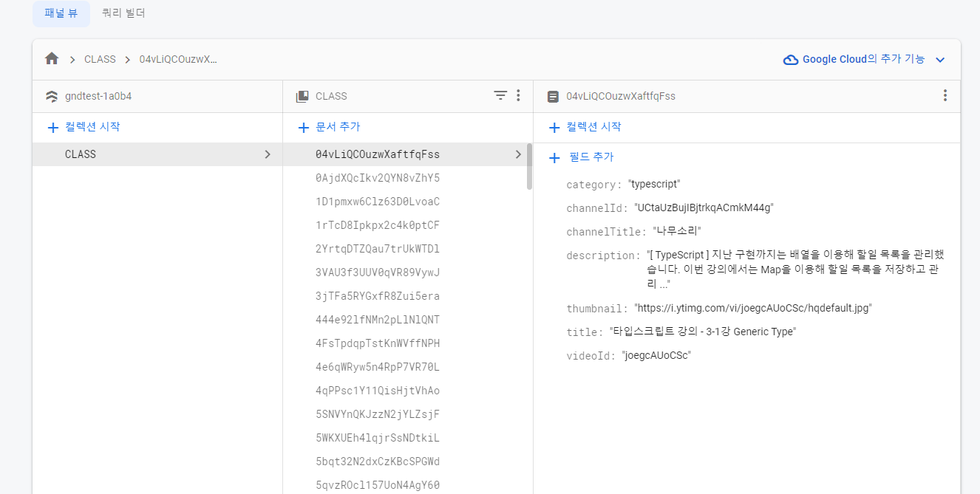
Task: Click the videoId value "joegcAUoCSc"
Action: pyautogui.click(x=656, y=355)
